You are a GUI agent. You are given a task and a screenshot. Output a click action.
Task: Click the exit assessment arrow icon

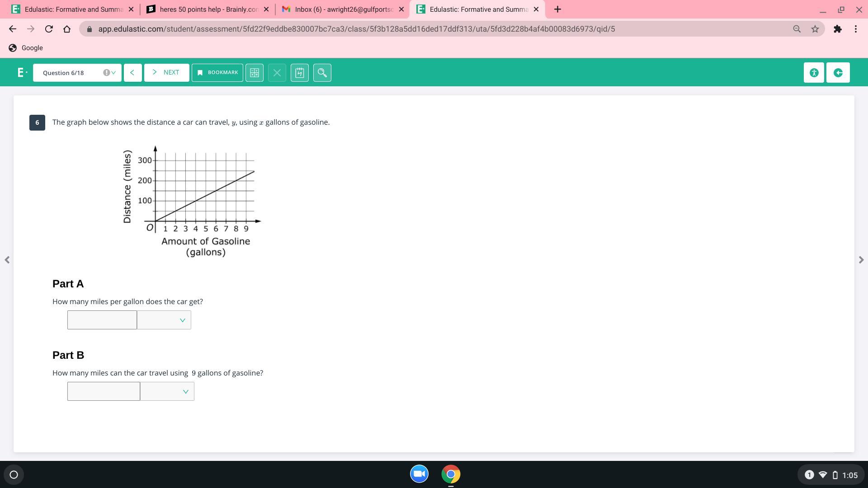838,73
